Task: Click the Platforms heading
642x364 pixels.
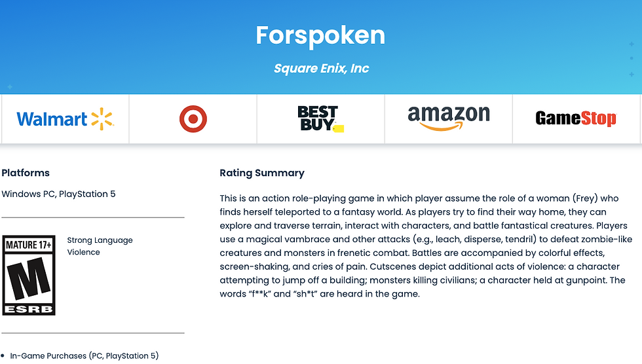Action: (x=26, y=173)
